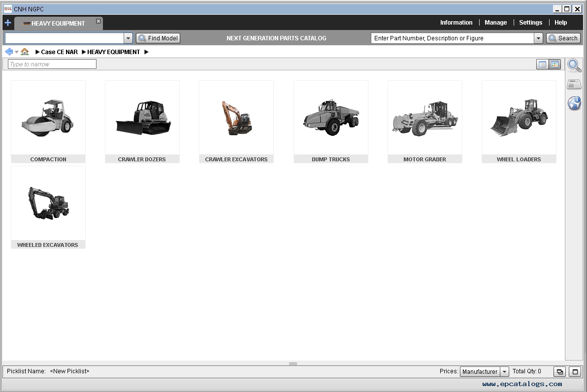Screen dimensions: 587x392
Task: Expand the model combo box dropdown arrow
Action: click(x=128, y=38)
